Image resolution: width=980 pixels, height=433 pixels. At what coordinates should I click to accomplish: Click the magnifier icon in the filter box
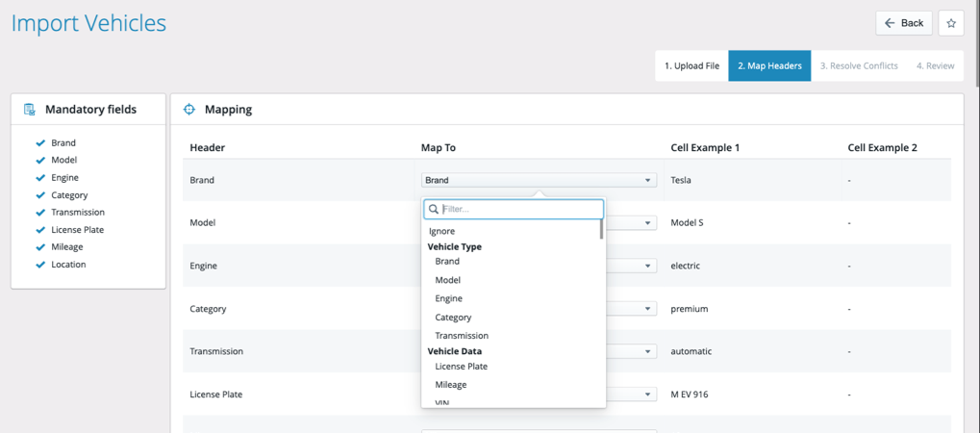433,209
